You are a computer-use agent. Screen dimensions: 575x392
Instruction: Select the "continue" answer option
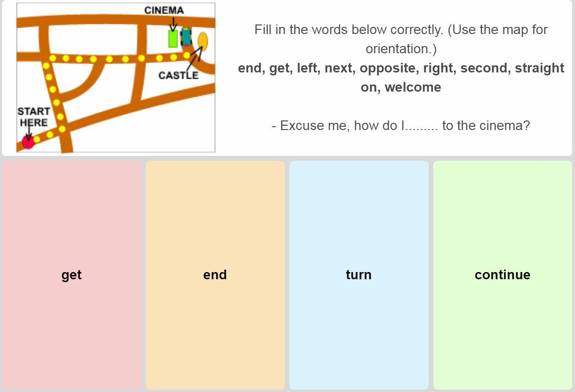(503, 274)
